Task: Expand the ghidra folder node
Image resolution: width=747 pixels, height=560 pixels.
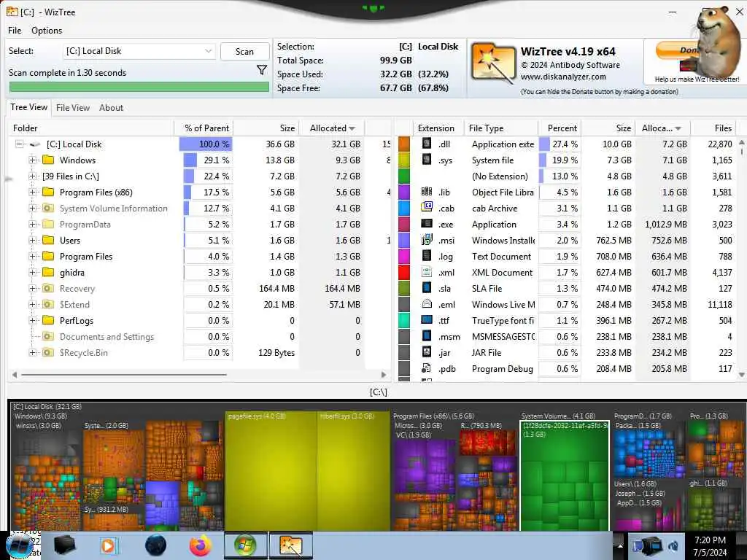Action: click(32, 273)
